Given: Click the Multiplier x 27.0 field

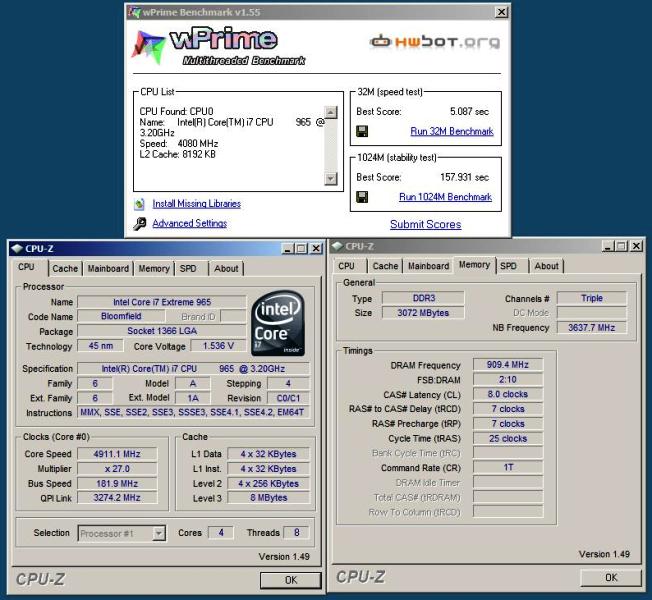Looking at the screenshot, I should click(x=117, y=469).
